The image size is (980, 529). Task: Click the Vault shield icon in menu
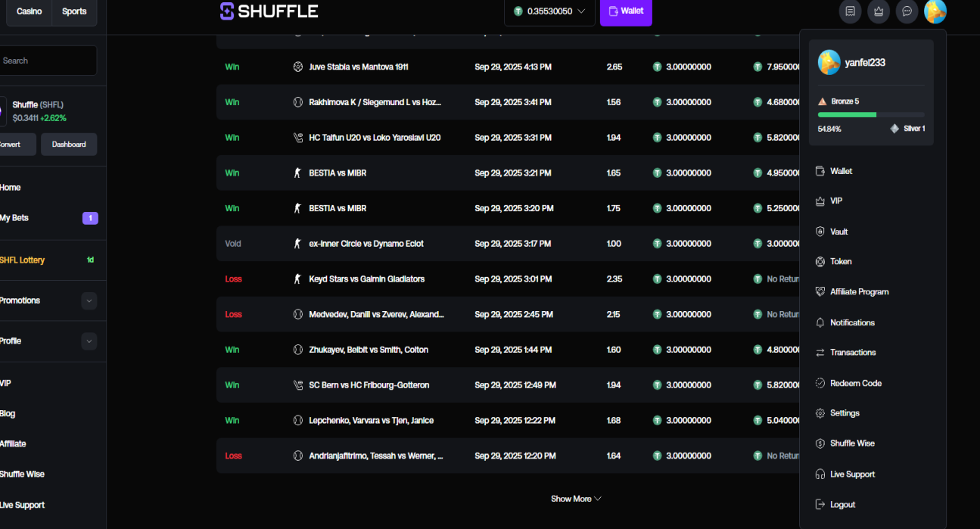pos(820,232)
